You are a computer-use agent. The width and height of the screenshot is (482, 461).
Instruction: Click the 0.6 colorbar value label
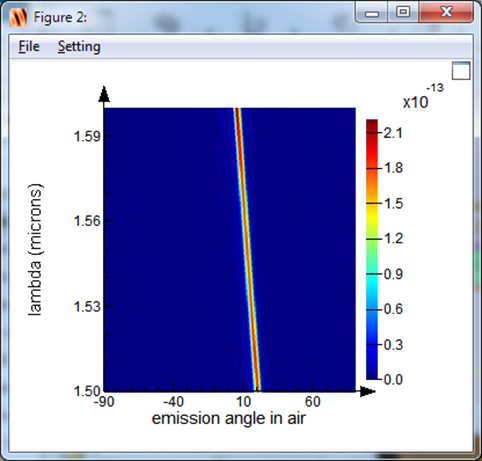tap(393, 309)
